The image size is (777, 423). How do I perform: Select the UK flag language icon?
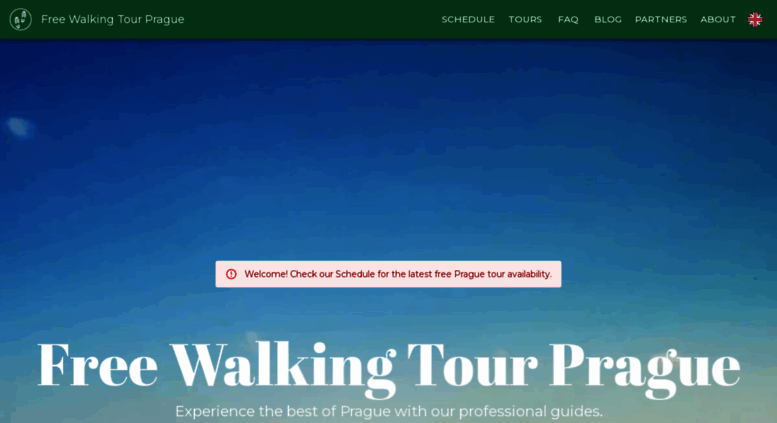(755, 19)
